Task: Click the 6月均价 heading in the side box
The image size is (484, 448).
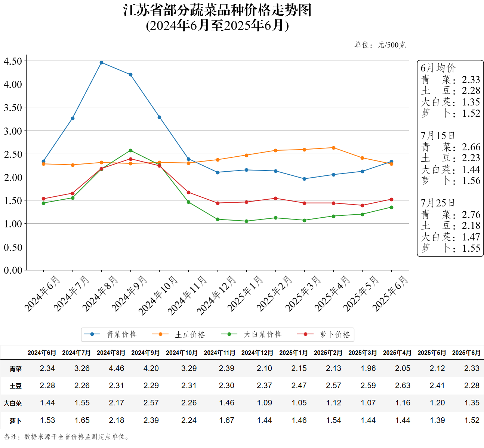Action: 438,68
